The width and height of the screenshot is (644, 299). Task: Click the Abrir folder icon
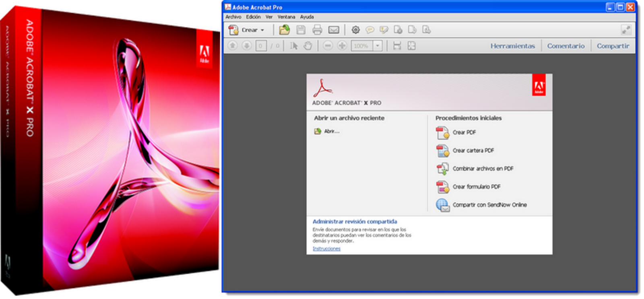318,131
